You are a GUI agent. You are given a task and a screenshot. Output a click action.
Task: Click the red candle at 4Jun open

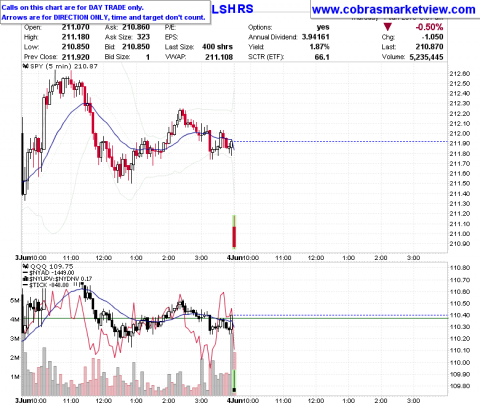[x=234, y=236]
